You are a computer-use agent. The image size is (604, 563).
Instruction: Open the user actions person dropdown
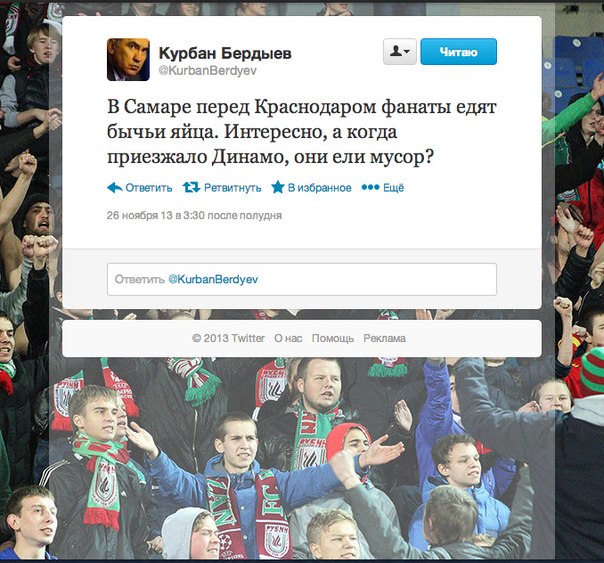400,51
